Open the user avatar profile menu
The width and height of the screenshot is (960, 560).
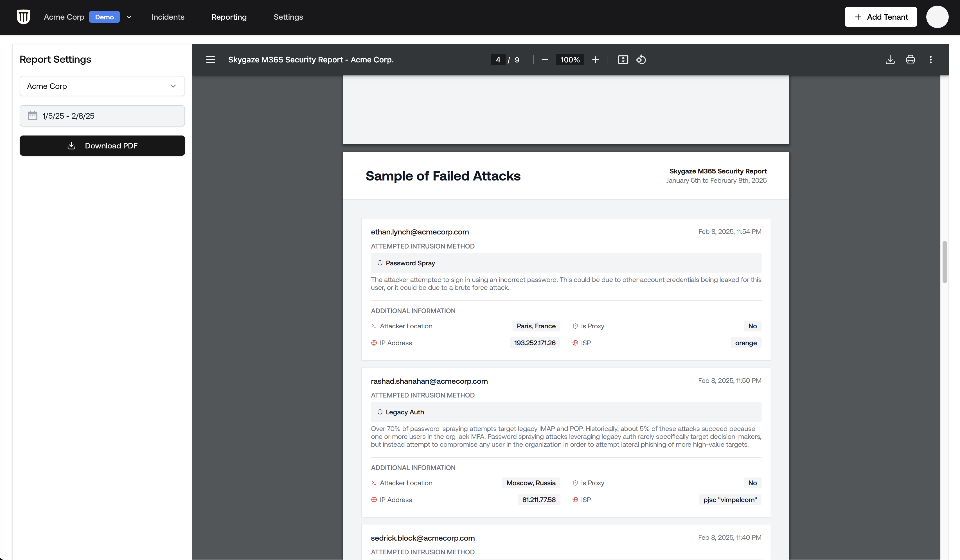937,17
